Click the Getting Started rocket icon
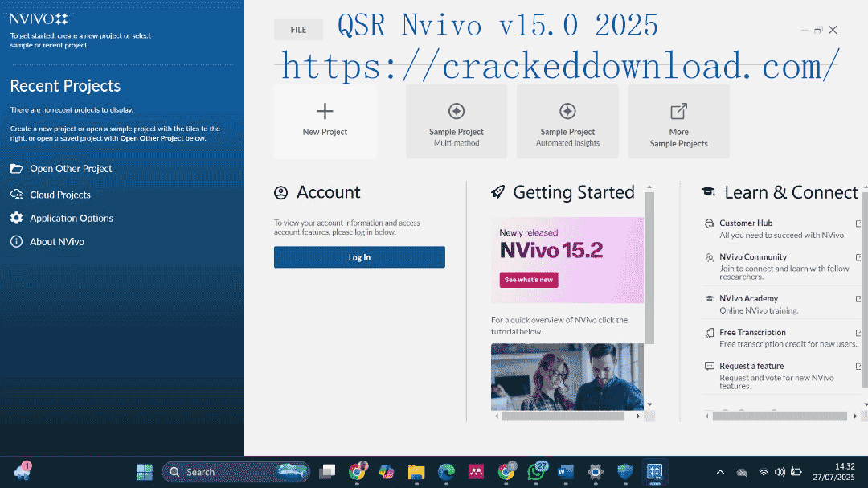 (x=497, y=192)
